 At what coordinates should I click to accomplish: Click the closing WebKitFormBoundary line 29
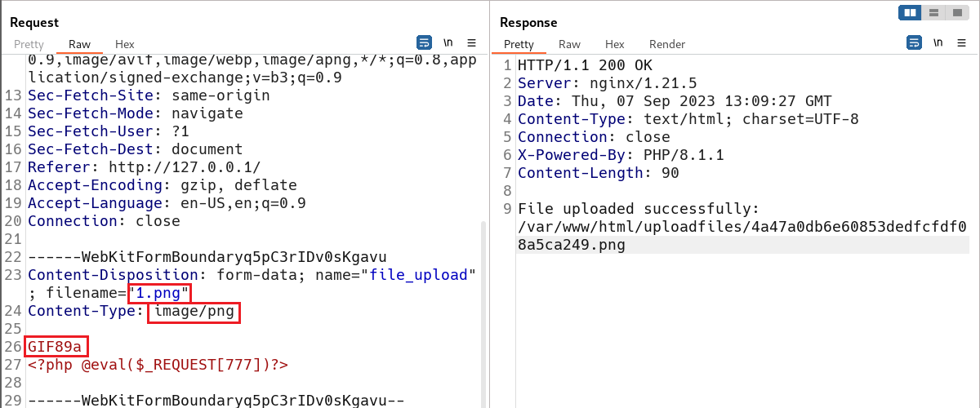coord(216,401)
